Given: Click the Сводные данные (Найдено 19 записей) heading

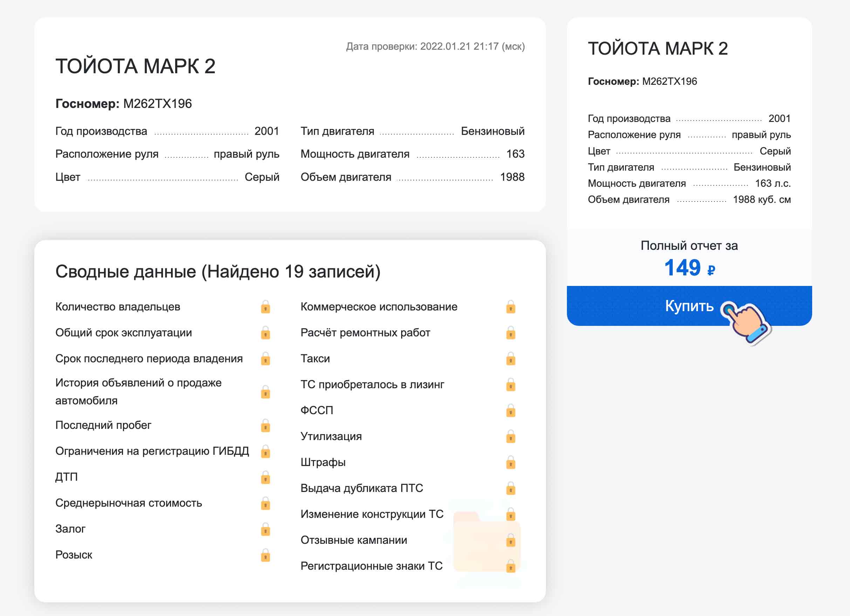Looking at the screenshot, I should click(x=218, y=271).
